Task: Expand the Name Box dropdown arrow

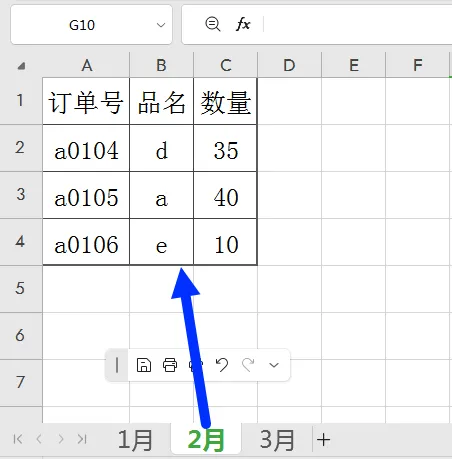Action: [161, 25]
